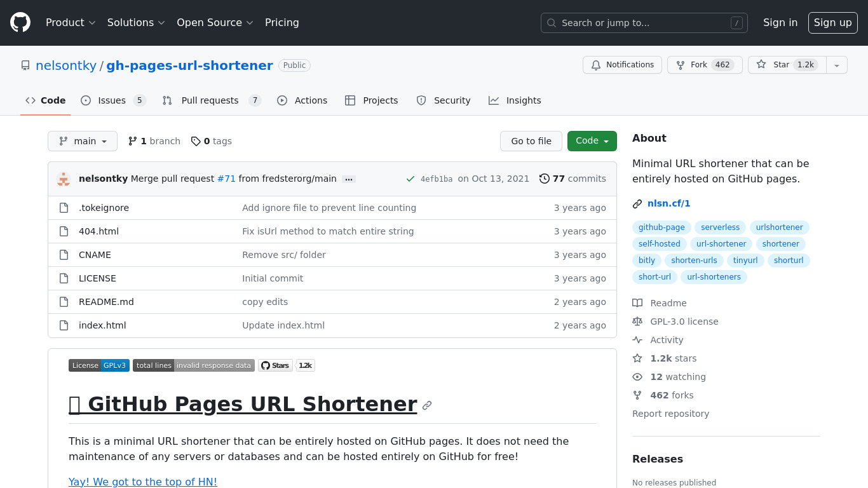The width and height of the screenshot is (868, 488).
Task: View the 462 forks sidebar link
Action: click(x=663, y=395)
